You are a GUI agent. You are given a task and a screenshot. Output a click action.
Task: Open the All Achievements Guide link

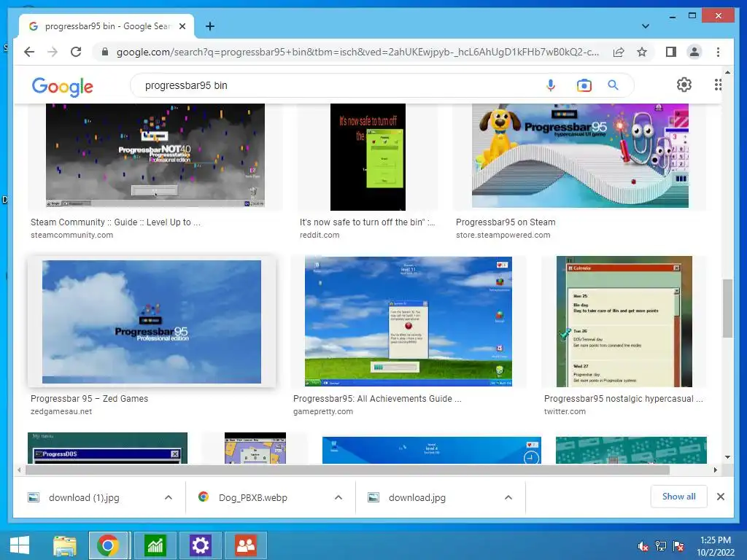[377, 399]
